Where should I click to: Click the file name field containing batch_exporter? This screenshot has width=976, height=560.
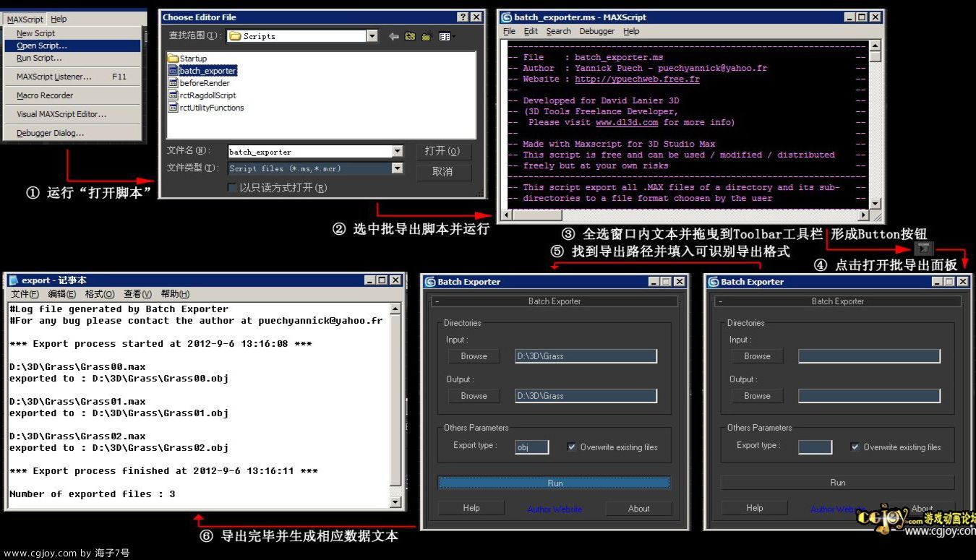(309, 151)
